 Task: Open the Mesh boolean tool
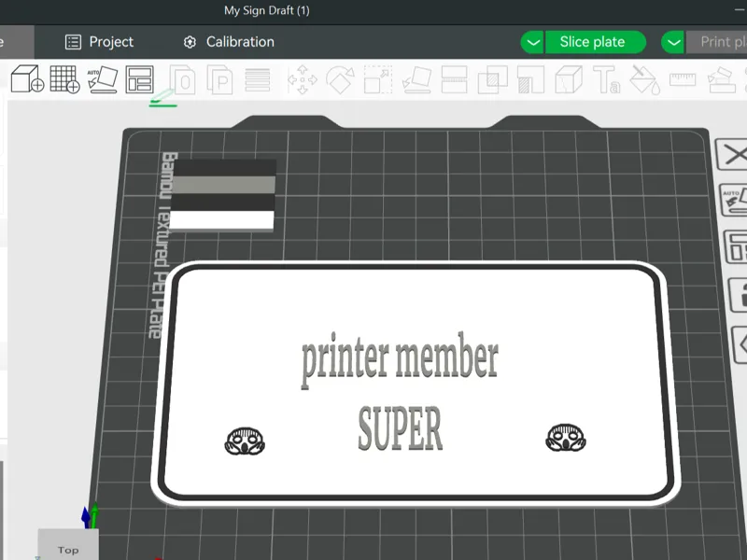(493, 79)
